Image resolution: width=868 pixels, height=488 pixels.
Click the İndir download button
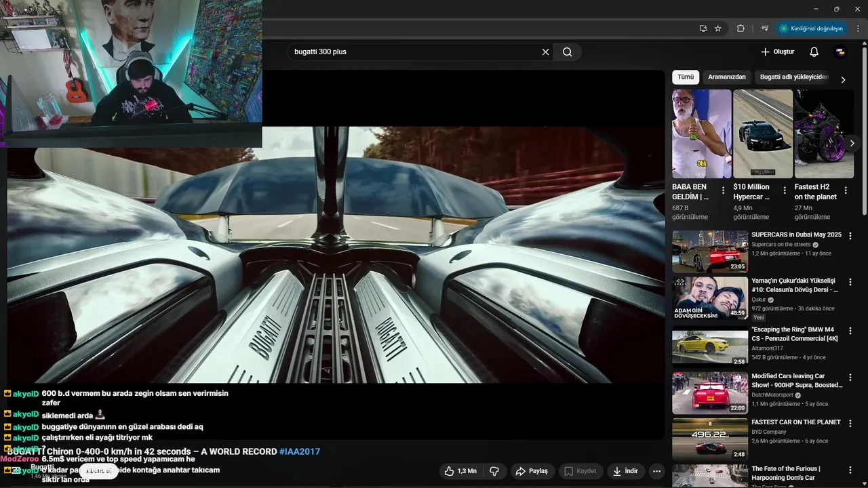pos(625,471)
